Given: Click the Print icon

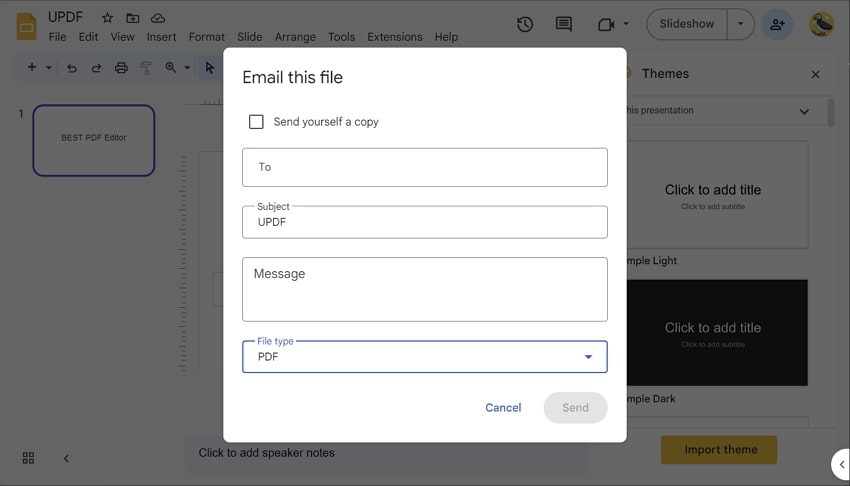Looking at the screenshot, I should point(121,68).
